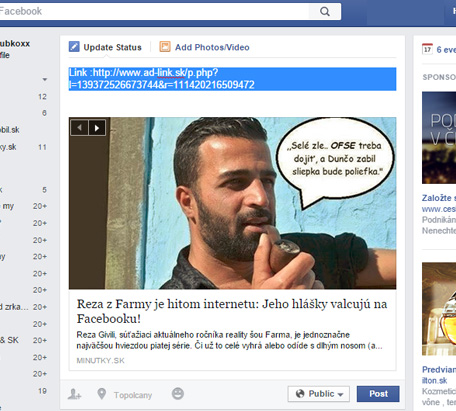Open the profile name ending 'ubkoxx'
The image size is (456, 411).
[x=15, y=44]
